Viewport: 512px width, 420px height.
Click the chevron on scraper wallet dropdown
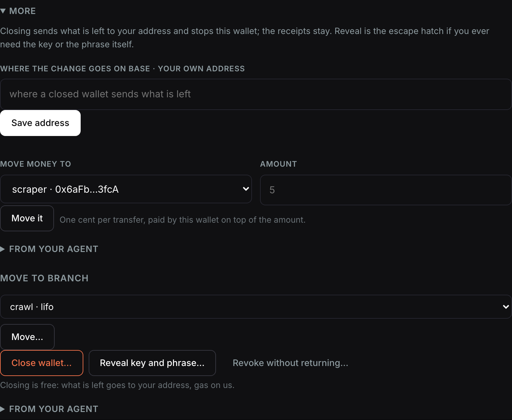pyautogui.click(x=246, y=189)
